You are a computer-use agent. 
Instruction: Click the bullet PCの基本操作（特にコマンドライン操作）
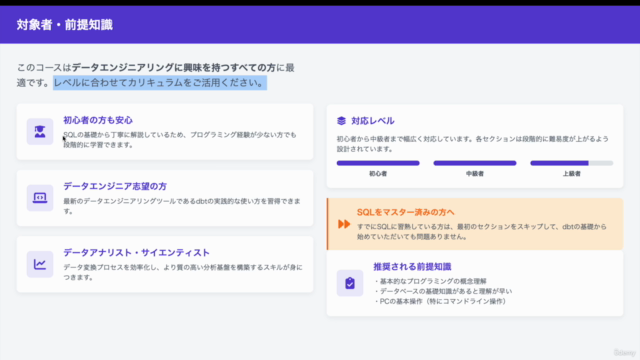440,302
